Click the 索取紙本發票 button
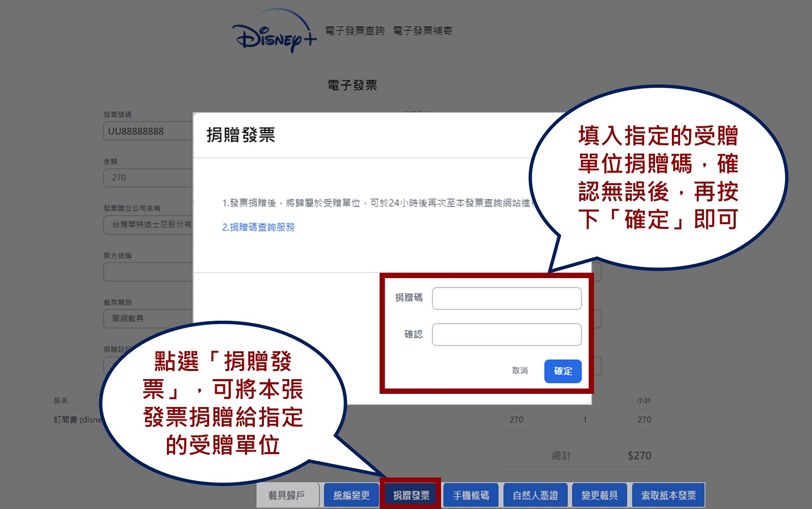812x509 pixels. pos(668,495)
